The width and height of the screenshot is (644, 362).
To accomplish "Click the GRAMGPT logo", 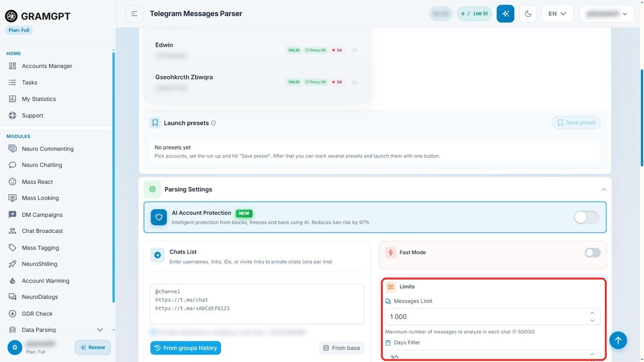I will 38,16.
